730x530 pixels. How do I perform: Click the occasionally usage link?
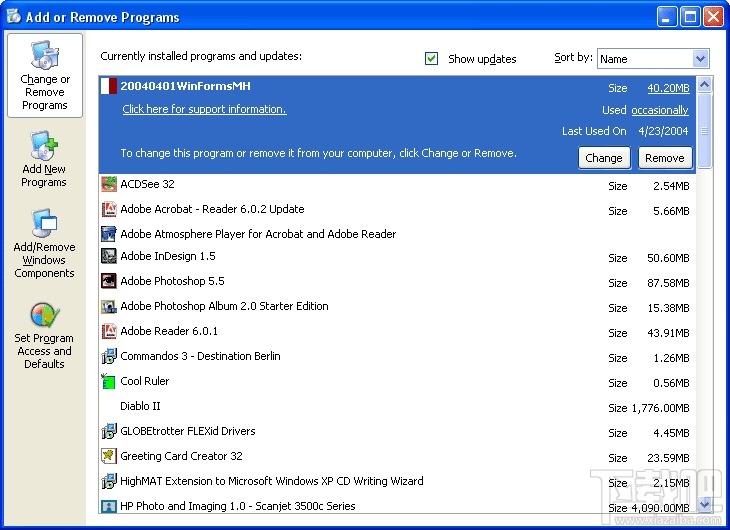point(660,110)
